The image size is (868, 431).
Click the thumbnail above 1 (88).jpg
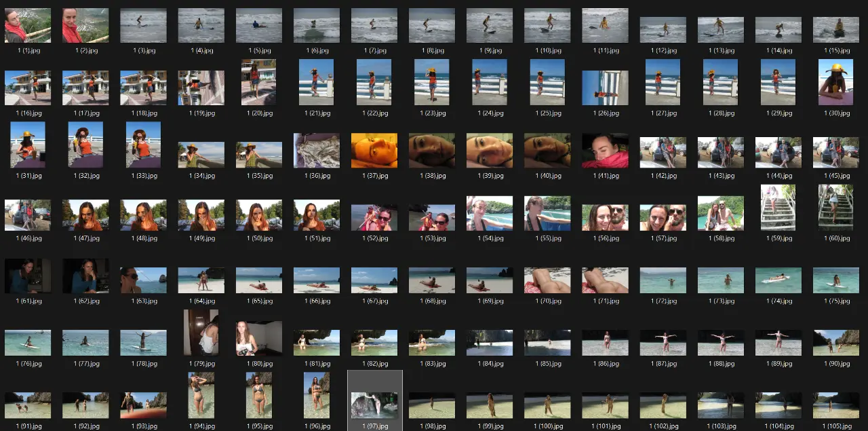point(720,343)
